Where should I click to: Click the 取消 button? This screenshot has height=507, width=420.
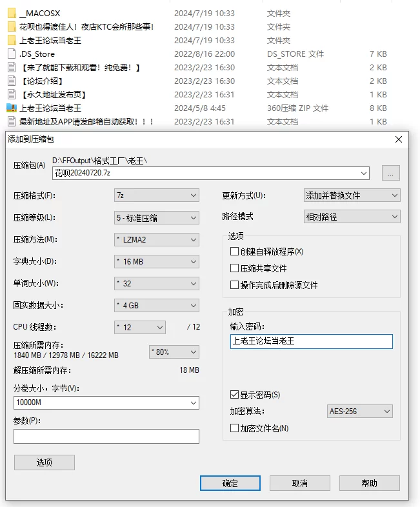pyautogui.click(x=300, y=483)
